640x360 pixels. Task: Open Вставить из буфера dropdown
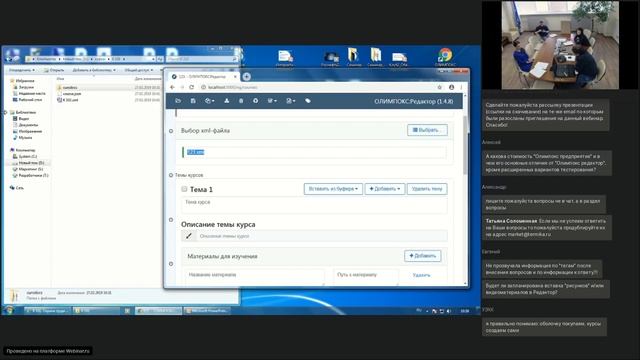pos(333,189)
